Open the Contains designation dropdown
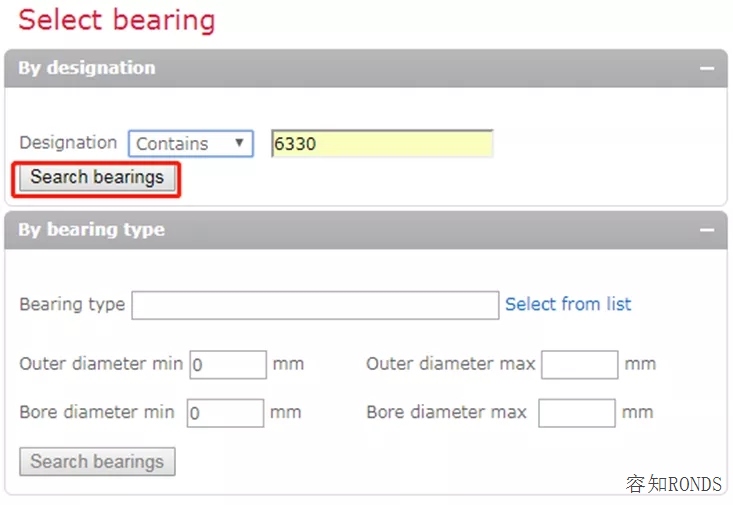The image size is (733, 505). point(190,144)
